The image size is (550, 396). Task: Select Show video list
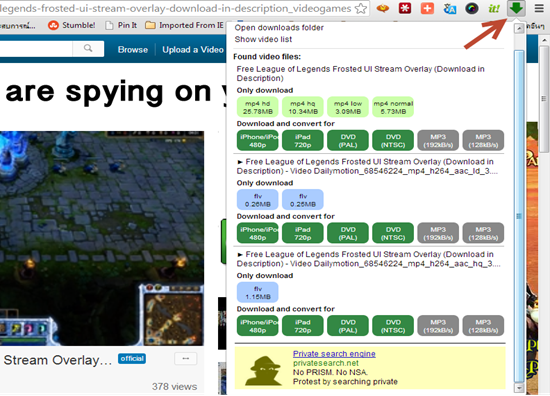[x=263, y=39]
